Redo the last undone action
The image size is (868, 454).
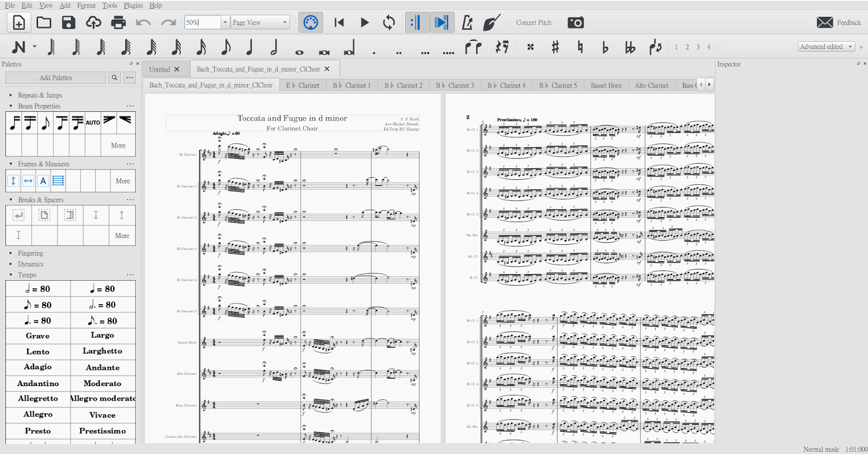point(169,23)
